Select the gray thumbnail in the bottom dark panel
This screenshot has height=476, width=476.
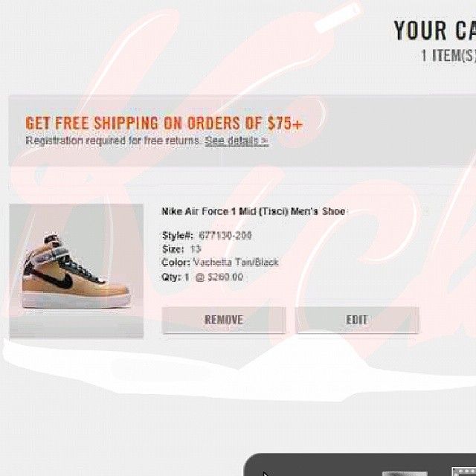point(405,474)
